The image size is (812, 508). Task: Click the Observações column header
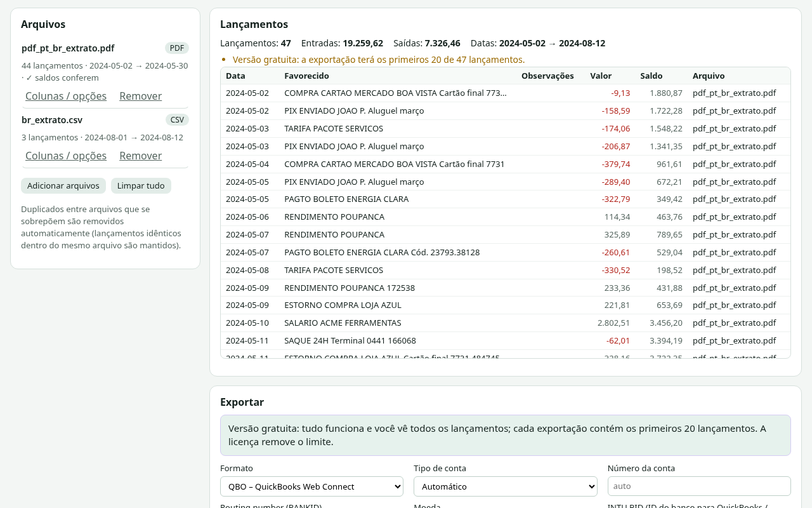[547, 76]
